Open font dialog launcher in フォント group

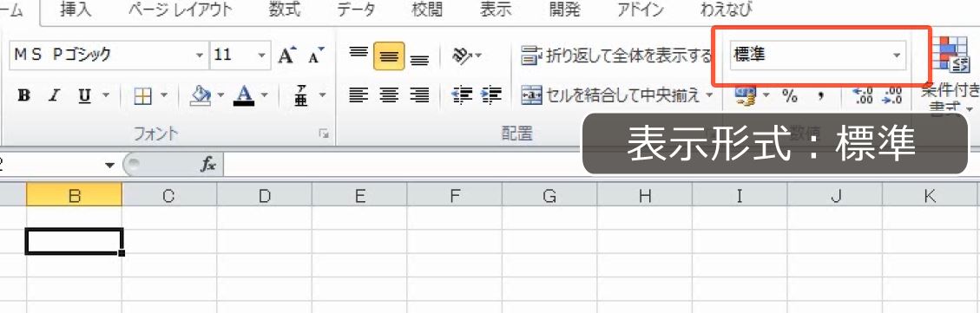point(324,133)
